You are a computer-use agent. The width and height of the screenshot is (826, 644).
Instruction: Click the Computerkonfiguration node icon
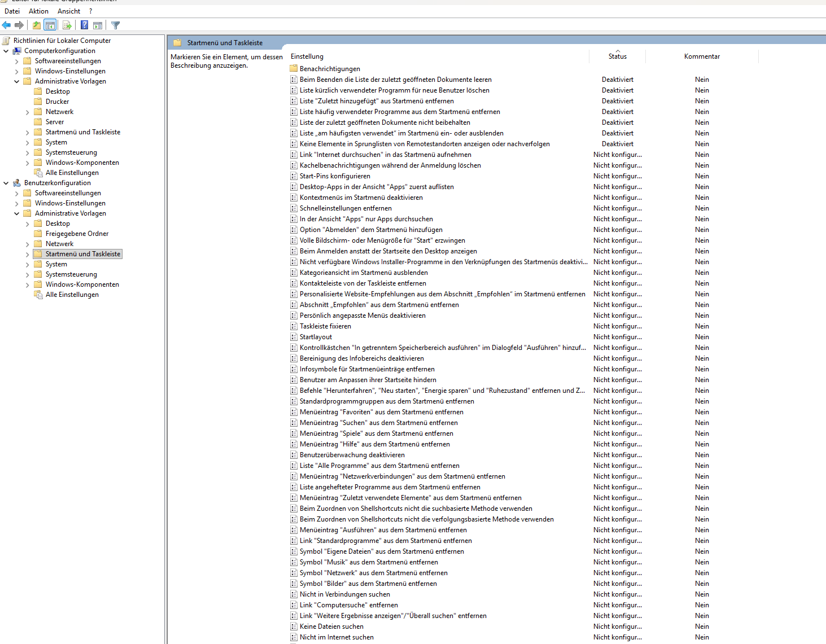(x=17, y=51)
